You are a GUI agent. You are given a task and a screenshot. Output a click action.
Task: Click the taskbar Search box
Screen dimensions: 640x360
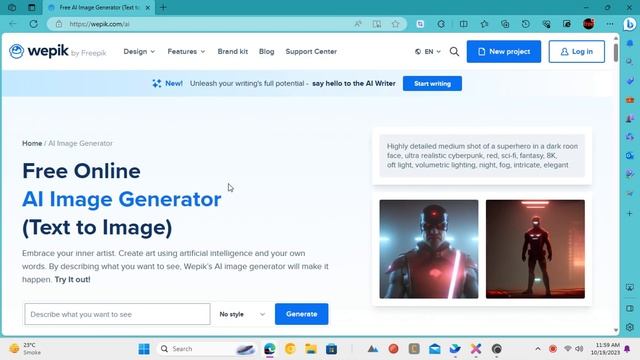pyautogui.click(x=206, y=349)
